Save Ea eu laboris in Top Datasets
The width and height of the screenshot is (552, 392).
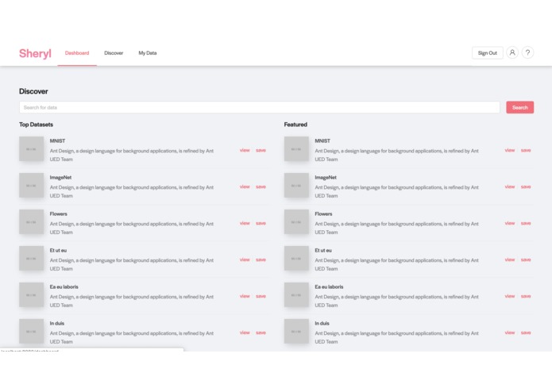pyautogui.click(x=261, y=296)
